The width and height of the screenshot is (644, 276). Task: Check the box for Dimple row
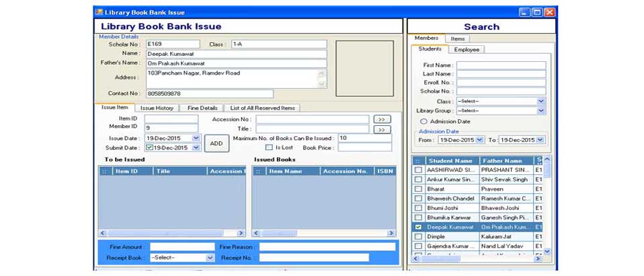tap(417, 236)
